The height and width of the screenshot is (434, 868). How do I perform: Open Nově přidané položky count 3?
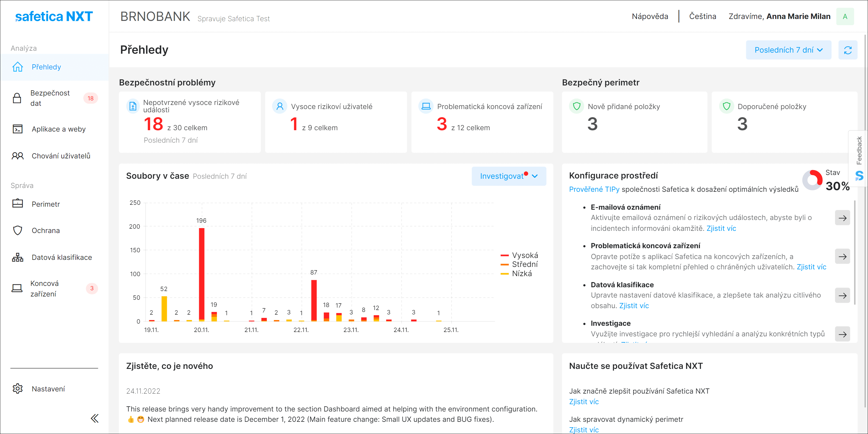pos(634,122)
